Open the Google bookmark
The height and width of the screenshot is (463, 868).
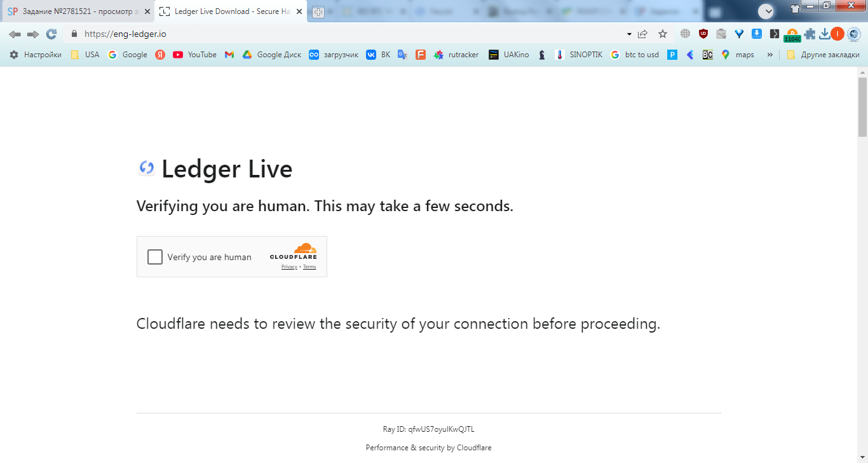(x=128, y=55)
